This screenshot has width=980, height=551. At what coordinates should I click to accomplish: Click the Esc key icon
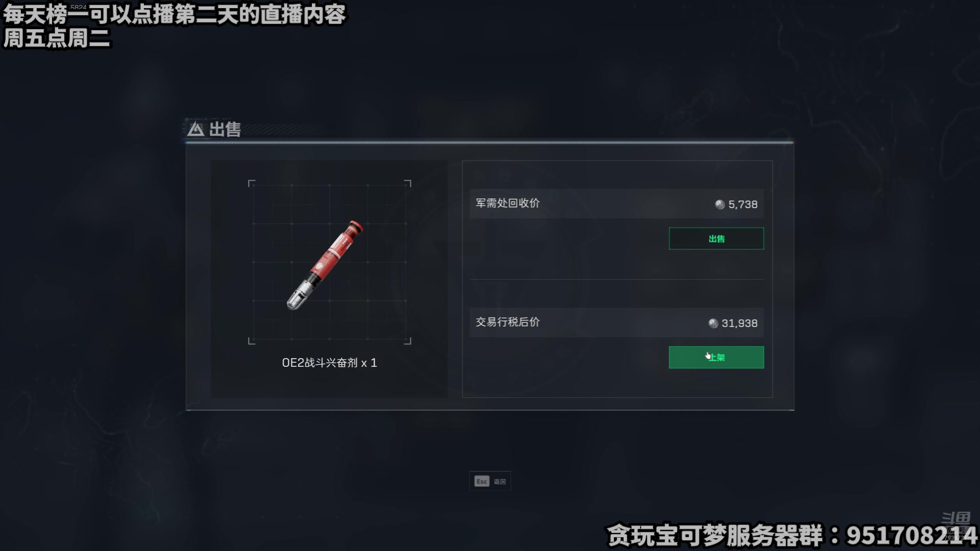[x=482, y=481]
